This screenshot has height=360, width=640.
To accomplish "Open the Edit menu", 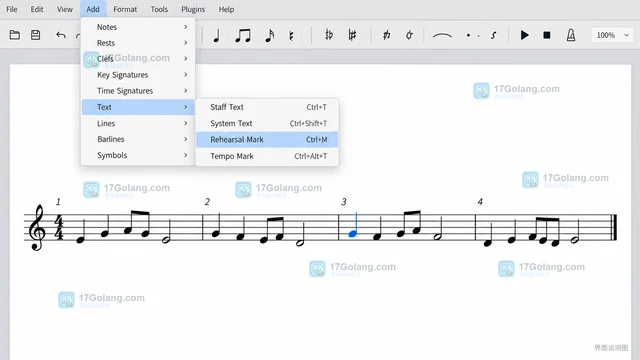I will (x=37, y=9).
